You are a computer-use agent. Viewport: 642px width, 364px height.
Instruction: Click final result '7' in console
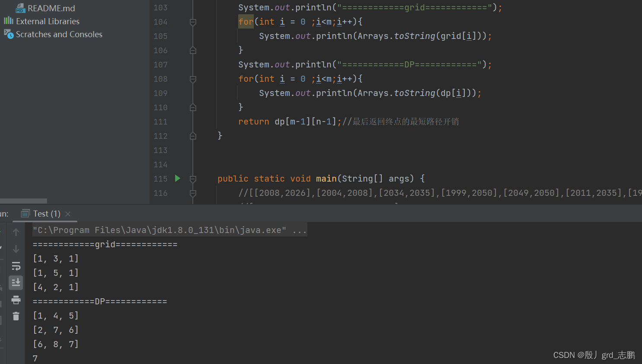pos(35,359)
